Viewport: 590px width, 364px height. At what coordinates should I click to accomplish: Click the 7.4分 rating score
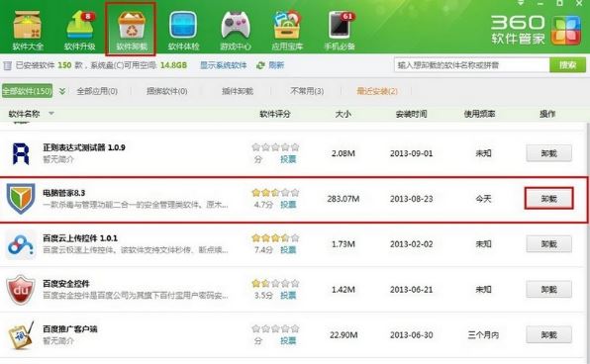[x=263, y=249]
